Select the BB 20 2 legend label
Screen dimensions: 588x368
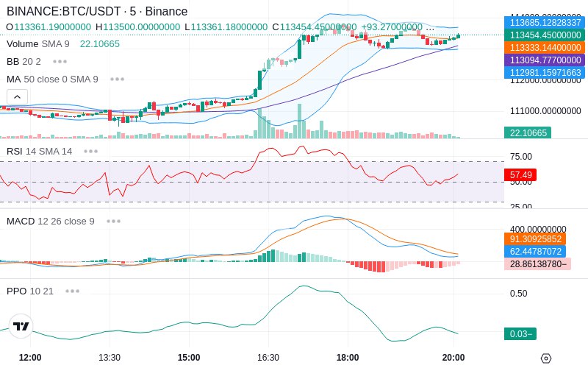pyautogui.click(x=24, y=61)
